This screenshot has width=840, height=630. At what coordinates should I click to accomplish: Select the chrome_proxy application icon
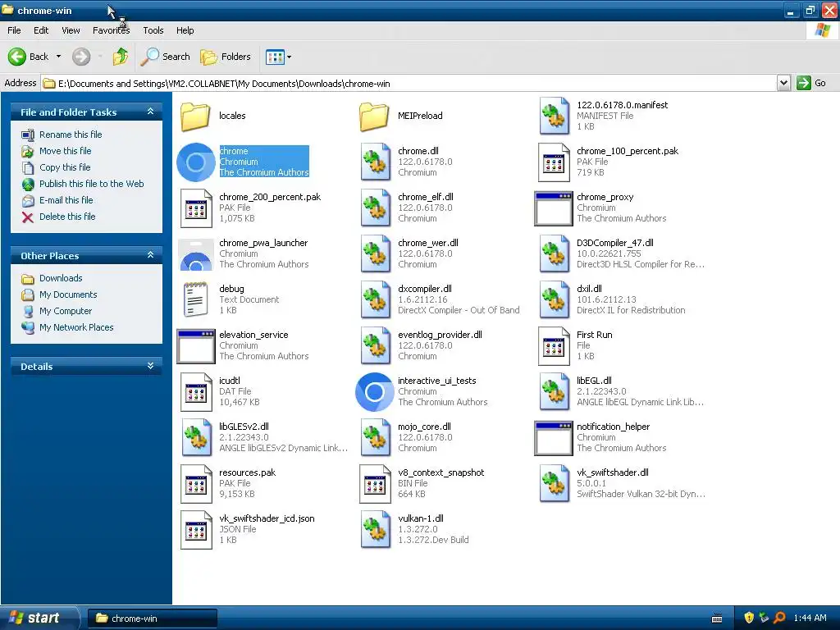554,208
